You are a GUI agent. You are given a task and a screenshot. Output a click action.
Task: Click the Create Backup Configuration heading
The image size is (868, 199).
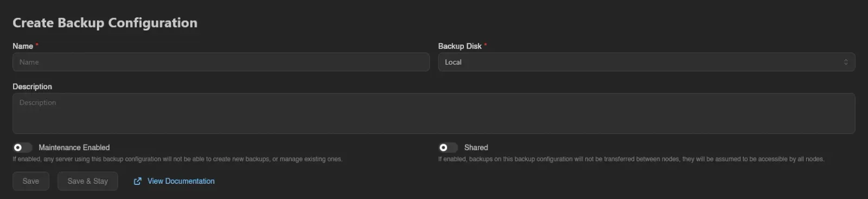[x=105, y=23]
